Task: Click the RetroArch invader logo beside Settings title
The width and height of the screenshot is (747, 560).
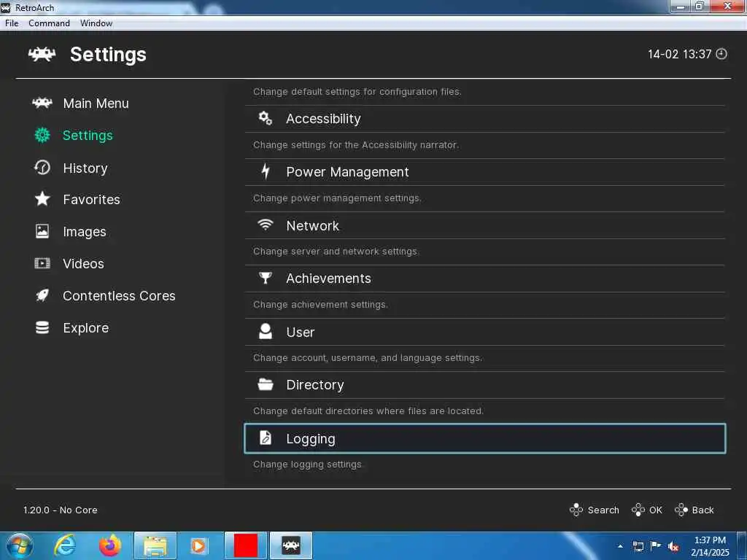Action: [x=42, y=54]
